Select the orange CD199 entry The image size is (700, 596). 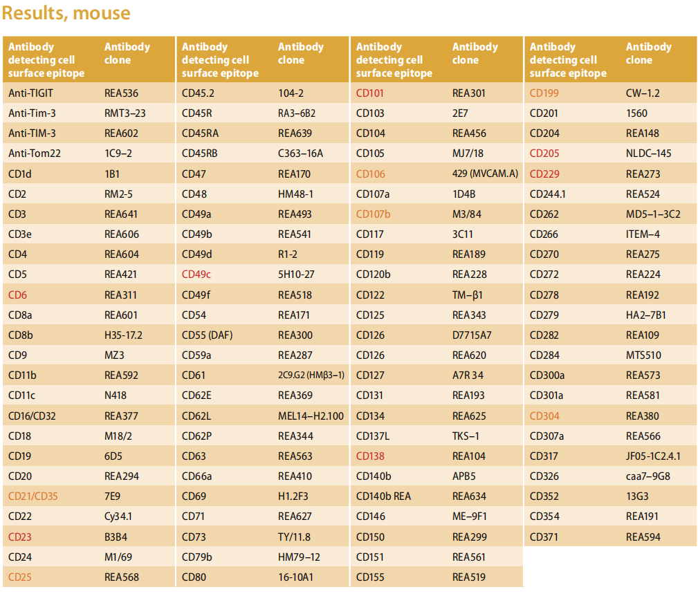click(x=544, y=93)
